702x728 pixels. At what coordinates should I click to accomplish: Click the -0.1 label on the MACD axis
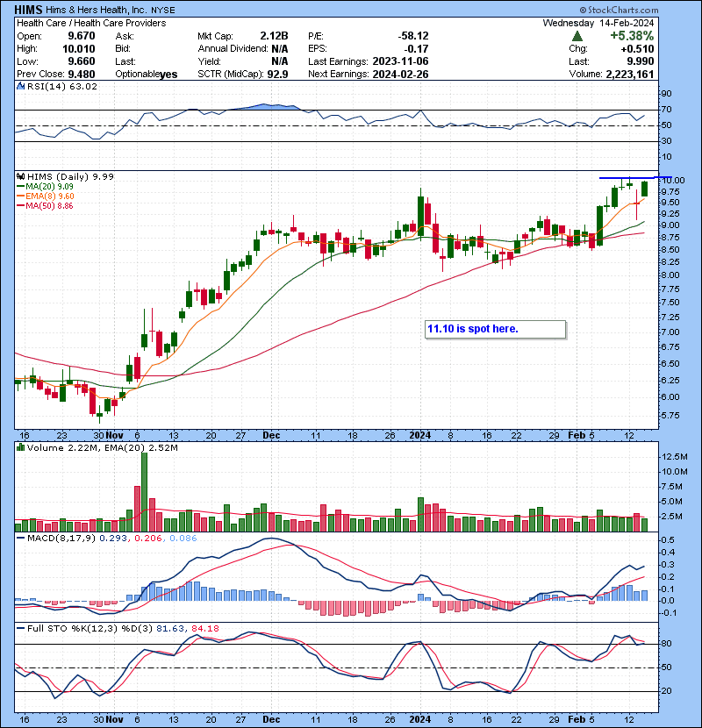pyautogui.click(x=668, y=613)
